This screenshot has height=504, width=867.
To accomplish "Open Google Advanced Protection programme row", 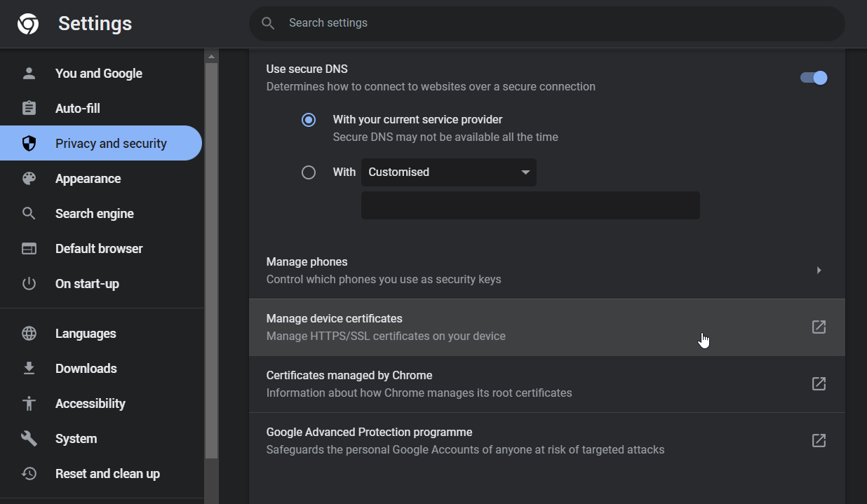I will tap(547, 441).
